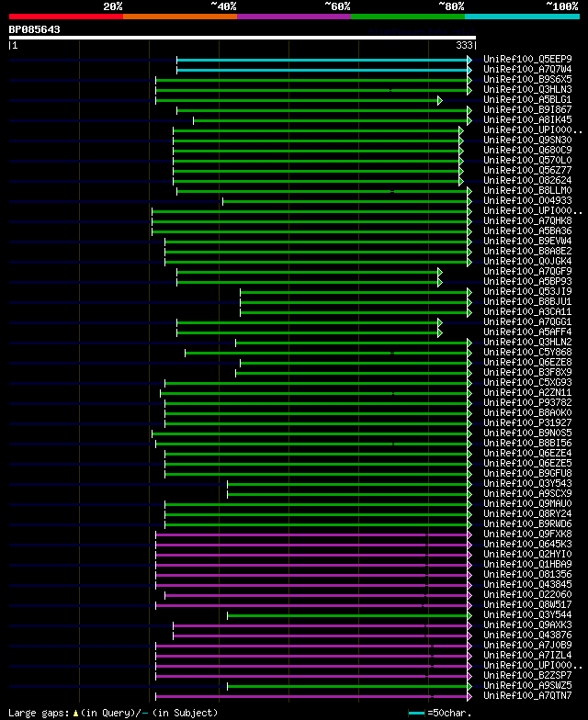Click UniRef100_O81356 label
The height and width of the screenshot is (720, 588).
[527, 575]
